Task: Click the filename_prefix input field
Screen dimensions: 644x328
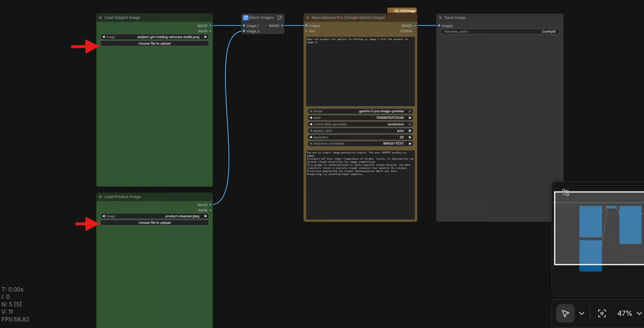Action: click(x=500, y=32)
